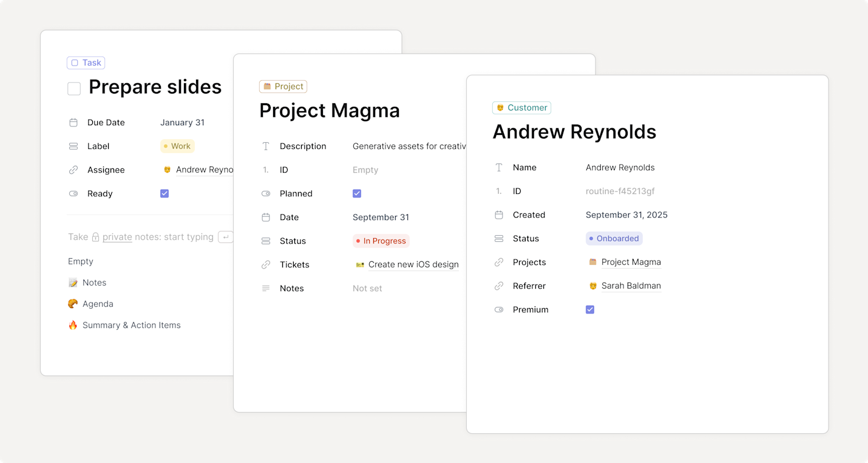Viewport: 868px width, 463px height.
Task: Click the text icon beside Description
Action: tap(266, 146)
